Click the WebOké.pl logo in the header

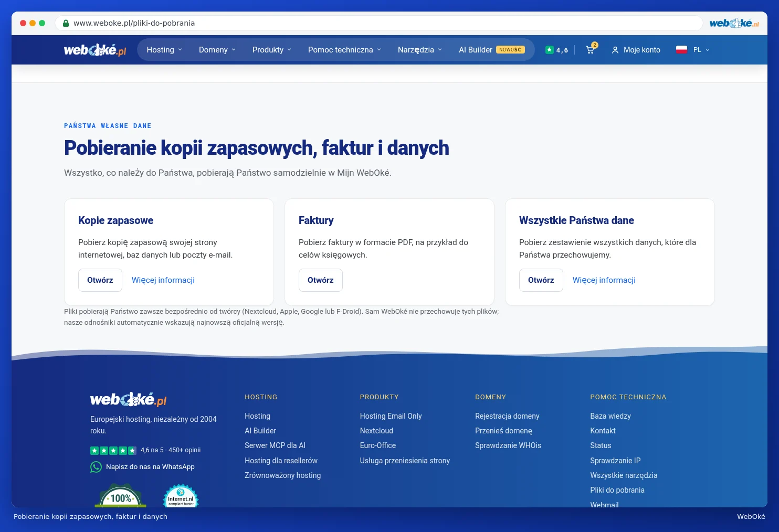tap(95, 50)
